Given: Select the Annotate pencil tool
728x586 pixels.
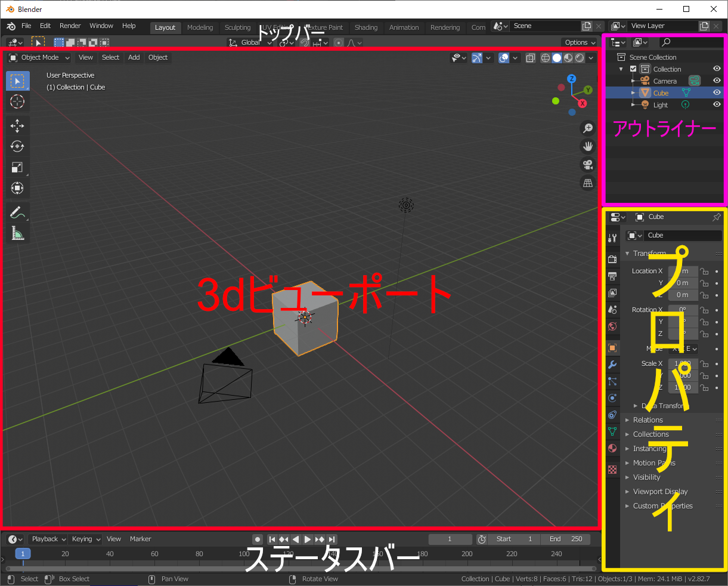Looking at the screenshot, I should pos(17,212).
